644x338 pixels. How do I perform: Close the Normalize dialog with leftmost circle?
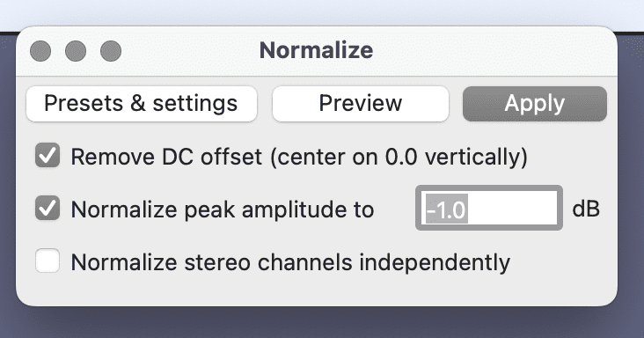tap(40, 51)
